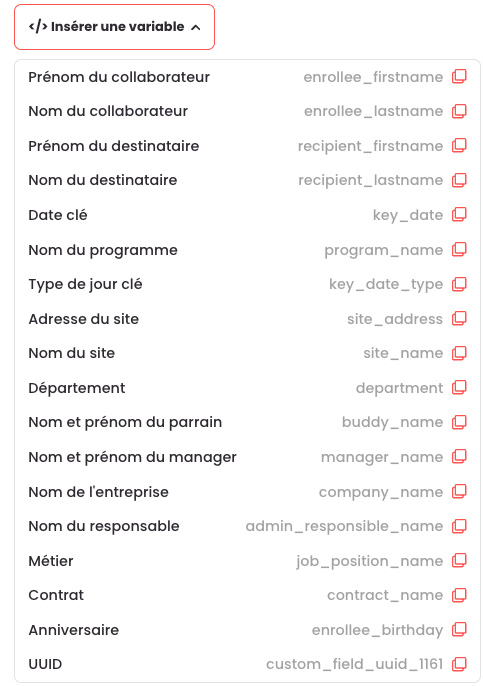Copy the recipient_firstname variable icon
Screen dimensions: 483x686
pyautogui.click(x=459, y=146)
